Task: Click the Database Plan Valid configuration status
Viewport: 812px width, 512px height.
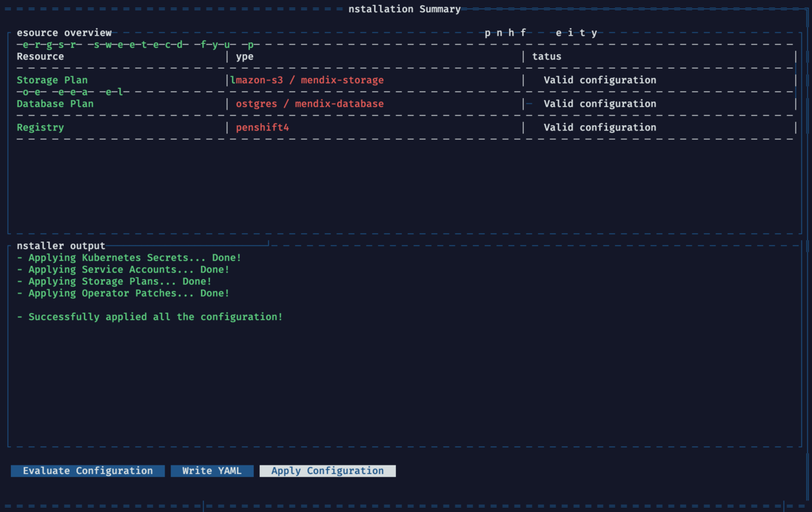Action: 600,104
